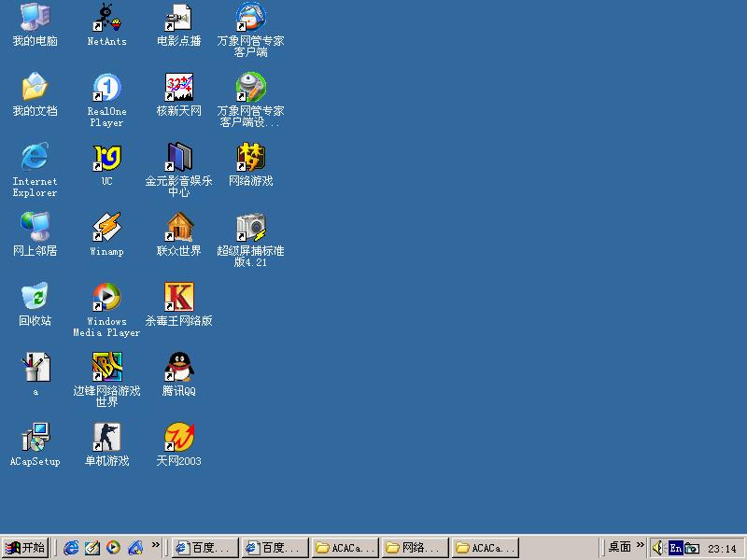Click the 桌面 toolbar label
This screenshot has height=560, width=747.
pos(619,547)
